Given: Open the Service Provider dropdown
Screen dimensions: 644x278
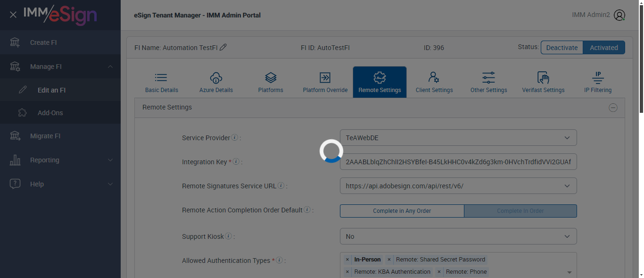Looking at the screenshot, I should pos(458,138).
